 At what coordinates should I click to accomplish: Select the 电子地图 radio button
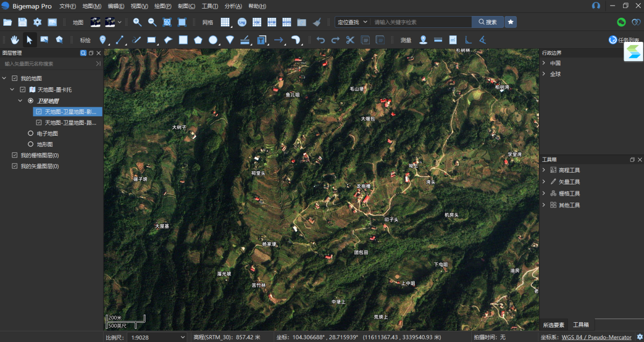click(x=31, y=133)
